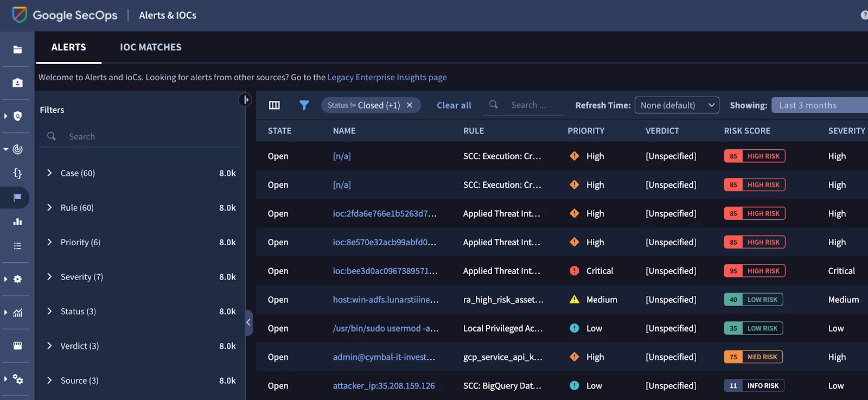Expand the Source (3) filter
Image resolution: width=868 pixels, height=400 pixels.
(x=49, y=380)
